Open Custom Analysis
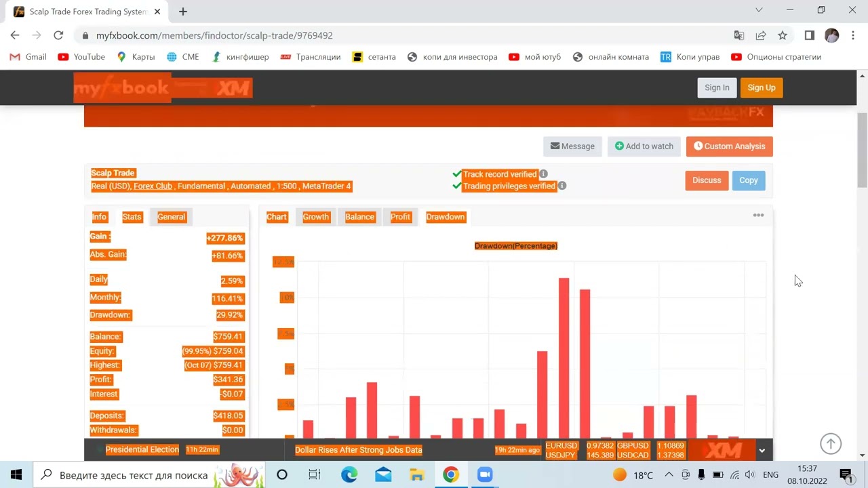The height and width of the screenshot is (488, 868). point(730,146)
